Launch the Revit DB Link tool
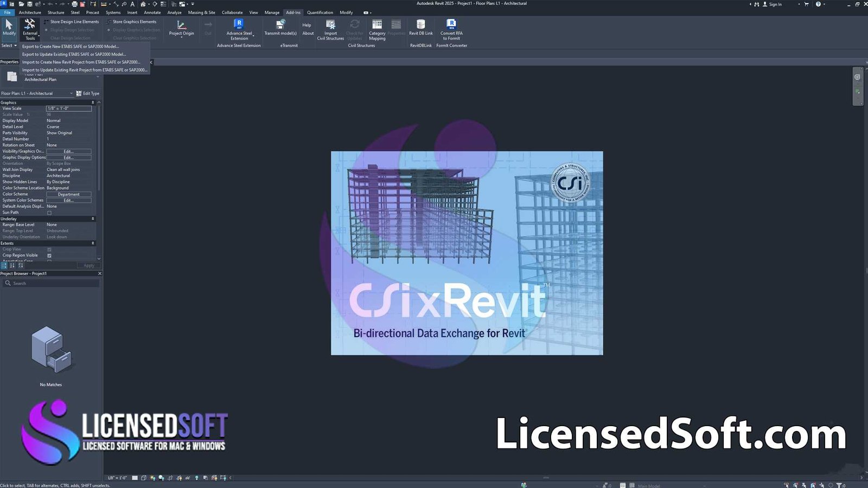The image size is (868, 488). [421, 24]
